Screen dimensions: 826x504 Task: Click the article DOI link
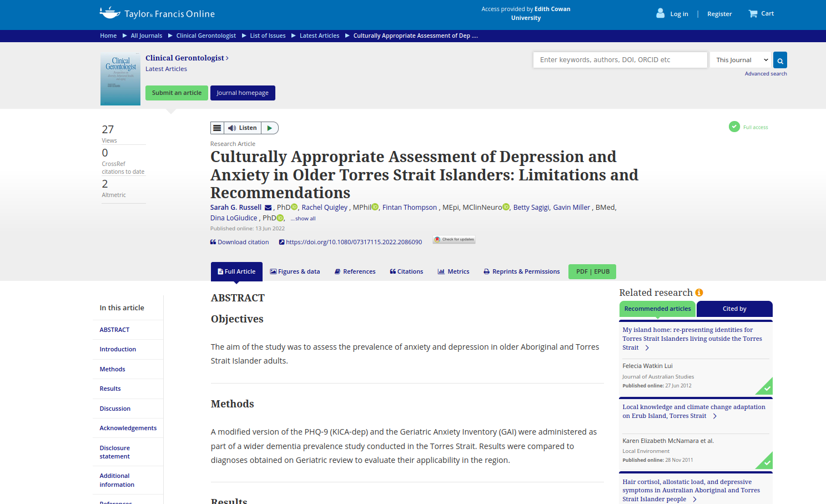354,242
